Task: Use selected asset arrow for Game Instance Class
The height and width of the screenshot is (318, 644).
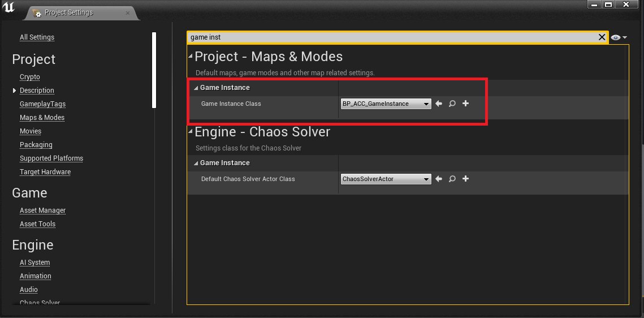Action: coord(439,104)
